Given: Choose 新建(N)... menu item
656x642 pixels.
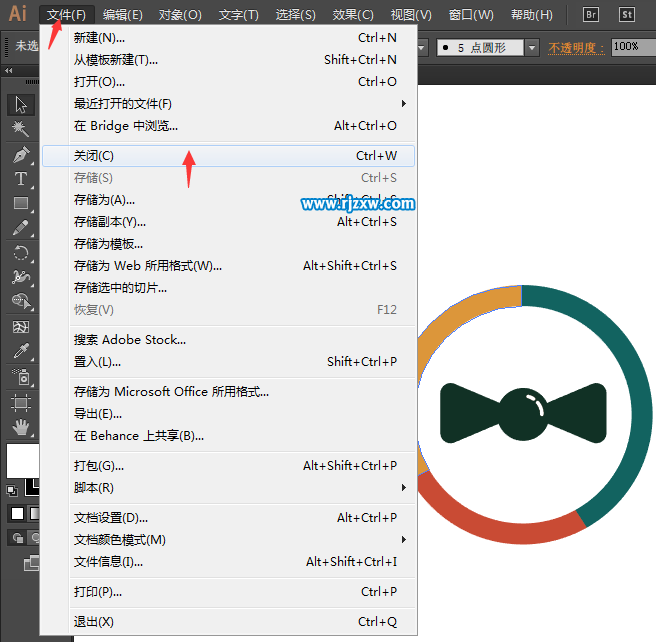Looking at the screenshot, I should tap(228, 38).
